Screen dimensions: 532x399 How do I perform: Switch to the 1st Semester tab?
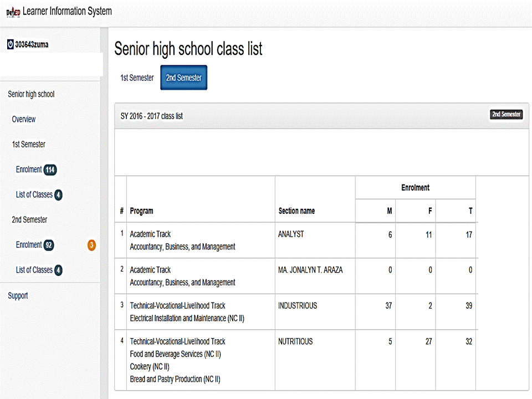pyautogui.click(x=137, y=78)
